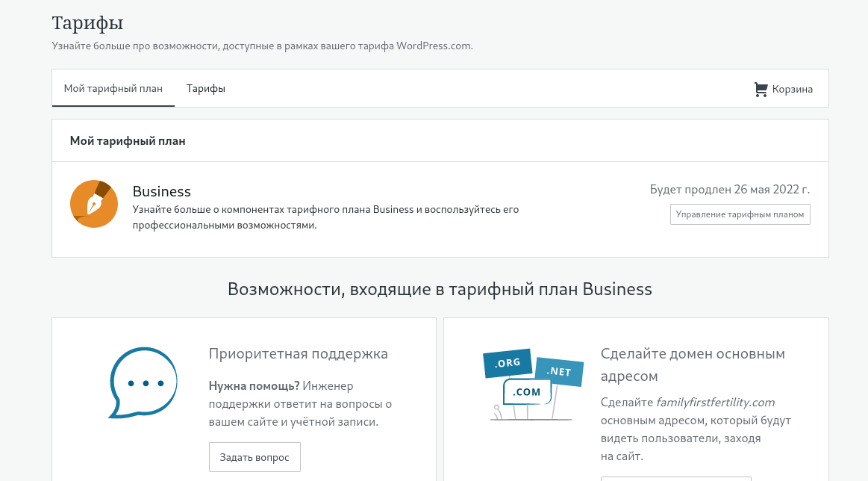The image size is (868, 481).
Task: Click the Приоритетная поддержка heading
Action: tap(299, 353)
